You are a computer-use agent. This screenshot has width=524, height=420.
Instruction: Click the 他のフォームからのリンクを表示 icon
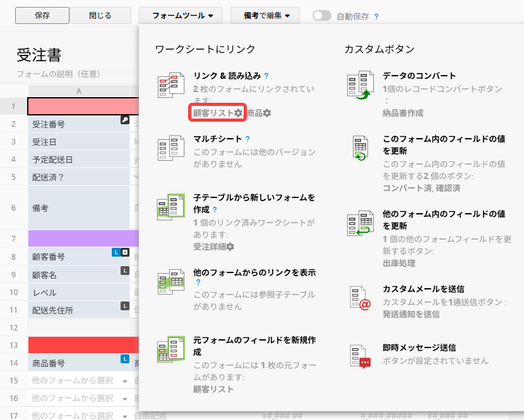coord(170,281)
